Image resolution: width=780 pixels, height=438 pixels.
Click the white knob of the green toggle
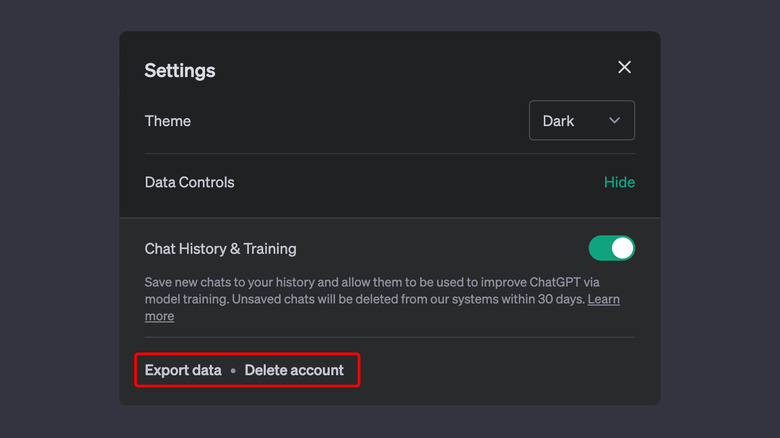click(622, 248)
